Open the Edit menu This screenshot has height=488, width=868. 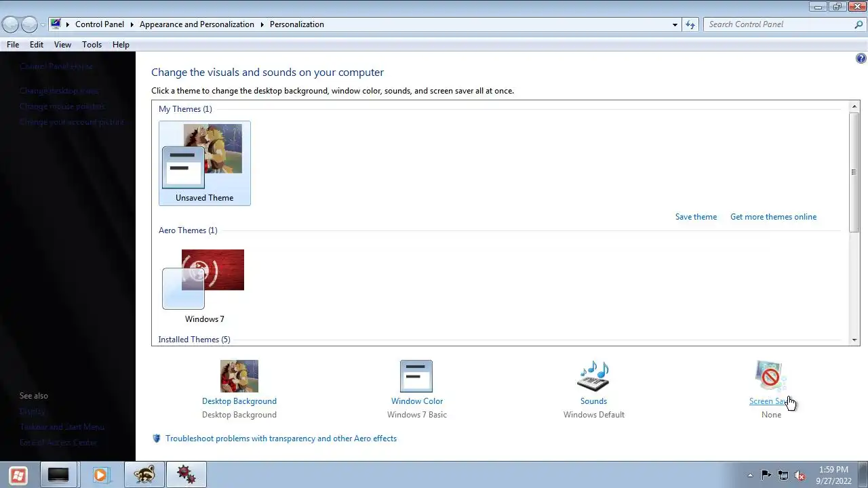click(x=37, y=45)
